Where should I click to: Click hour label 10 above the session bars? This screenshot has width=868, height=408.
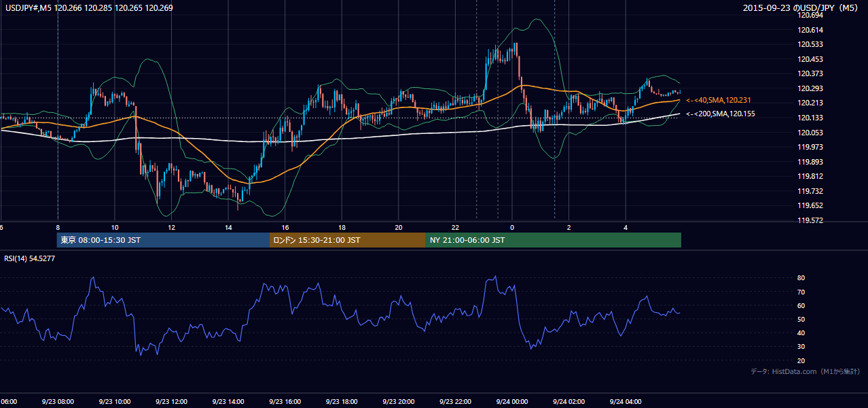tap(115, 228)
